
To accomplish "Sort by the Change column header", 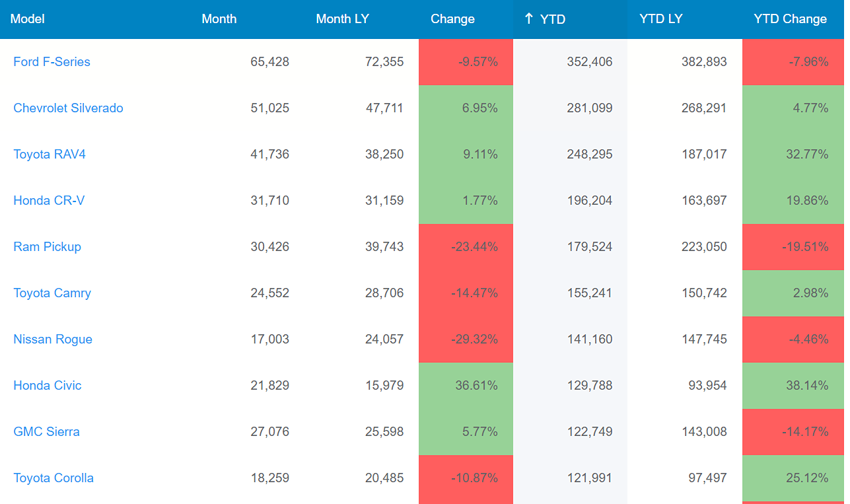I will click(452, 19).
